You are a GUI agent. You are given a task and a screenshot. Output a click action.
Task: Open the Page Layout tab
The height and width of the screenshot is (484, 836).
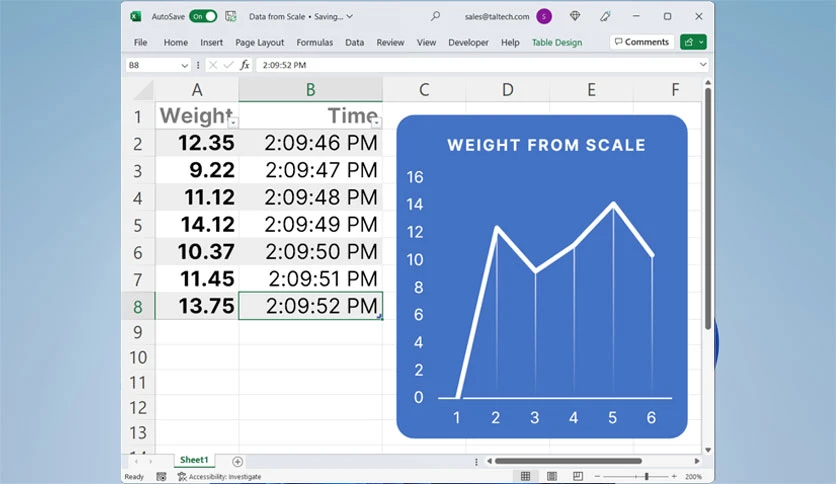pyautogui.click(x=260, y=42)
